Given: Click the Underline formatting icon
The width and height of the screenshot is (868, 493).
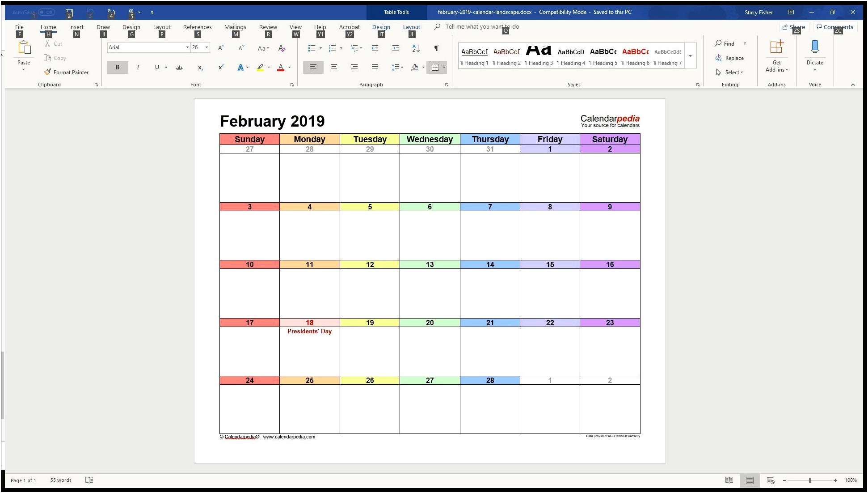Looking at the screenshot, I should click(x=157, y=67).
